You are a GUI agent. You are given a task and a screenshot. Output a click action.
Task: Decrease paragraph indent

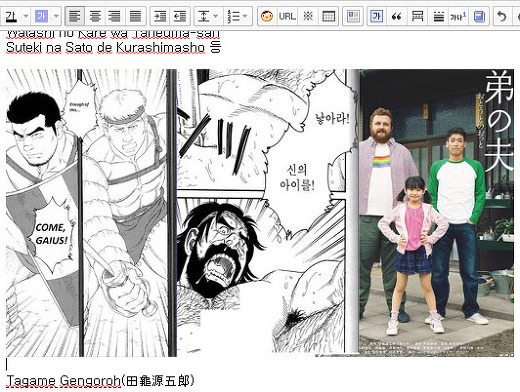180,16
